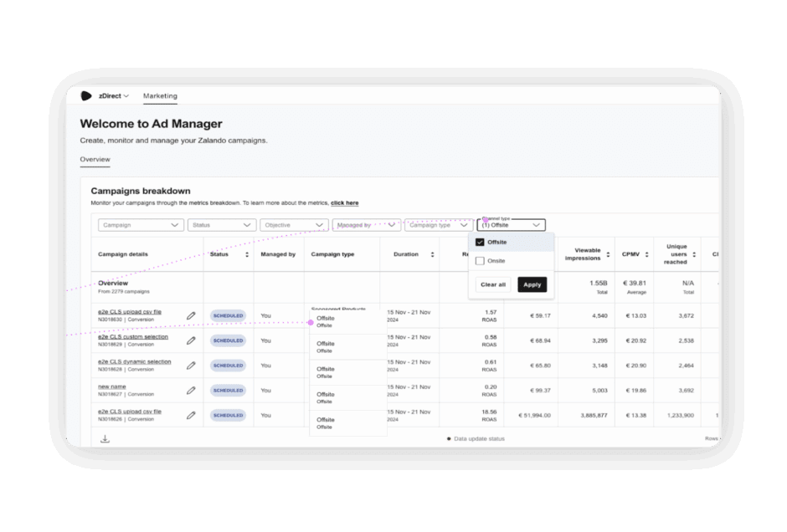Viewport: 787px width, 532px height.
Task: Edit 'e2e CLS dynamic selection' pencil icon
Action: click(x=191, y=366)
